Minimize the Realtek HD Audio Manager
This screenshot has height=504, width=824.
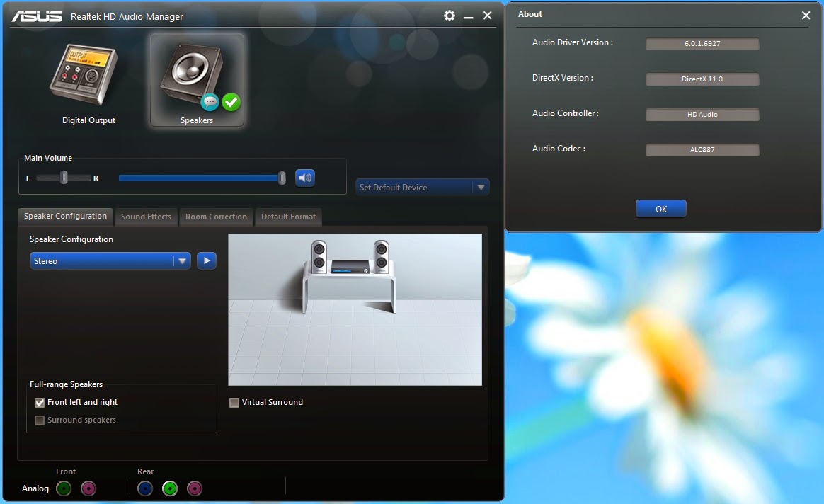point(468,16)
